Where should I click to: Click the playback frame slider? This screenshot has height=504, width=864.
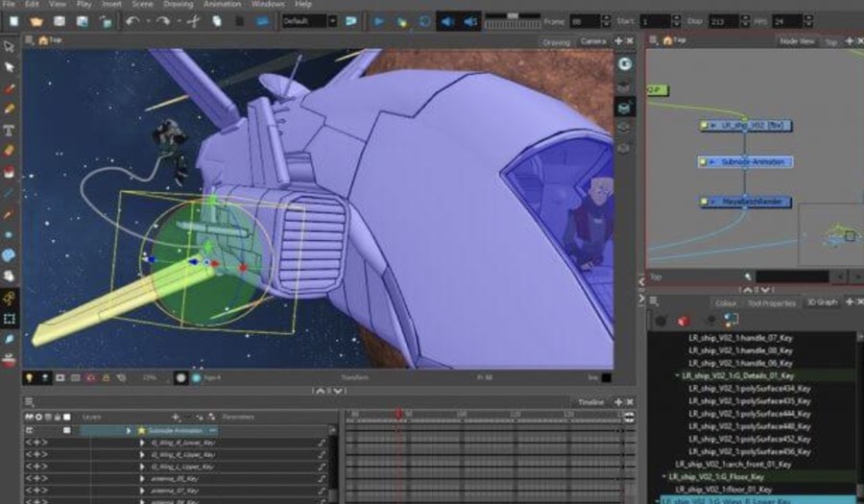(512, 17)
